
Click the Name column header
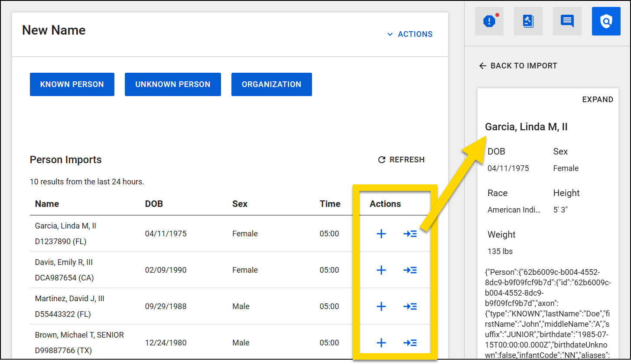coord(47,203)
